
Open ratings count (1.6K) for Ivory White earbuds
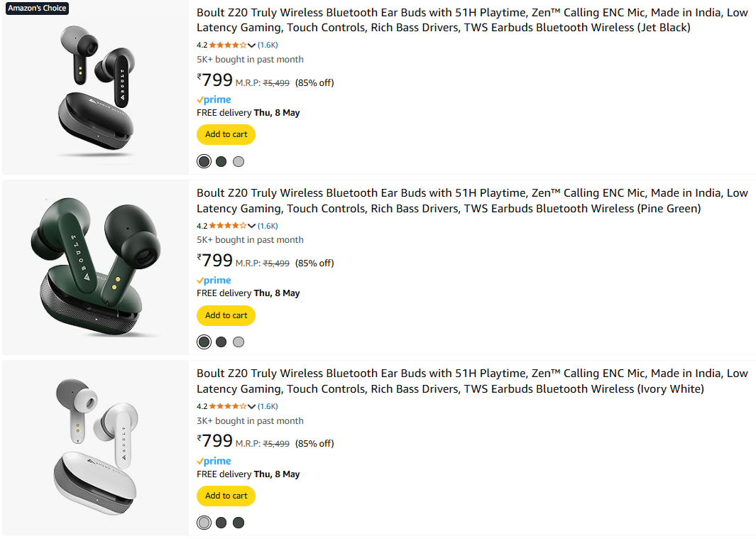(268, 406)
